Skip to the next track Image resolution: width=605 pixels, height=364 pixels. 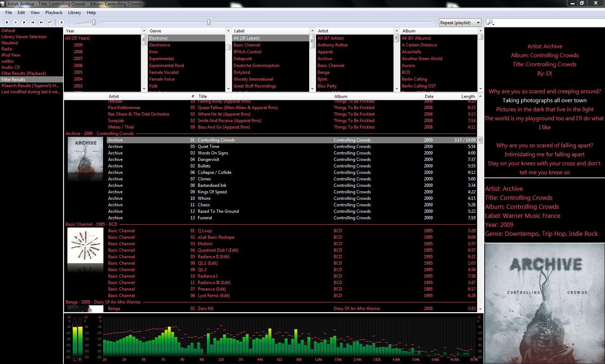[x=41, y=22]
